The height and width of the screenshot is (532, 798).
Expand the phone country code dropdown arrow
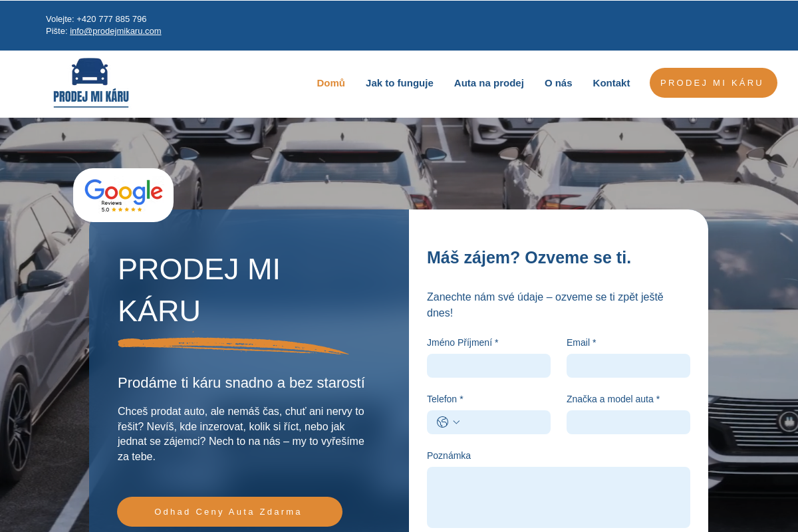coord(456,422)
